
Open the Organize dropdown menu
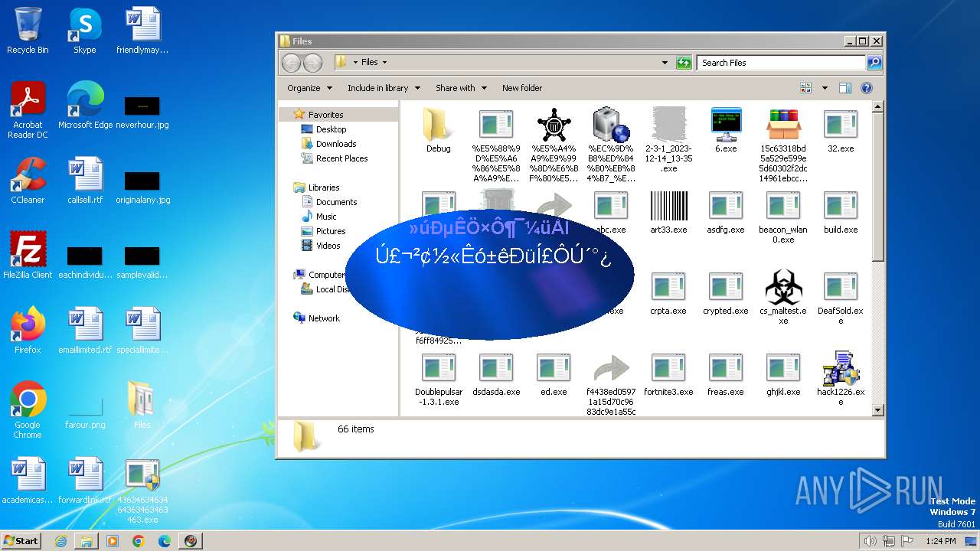309,88
